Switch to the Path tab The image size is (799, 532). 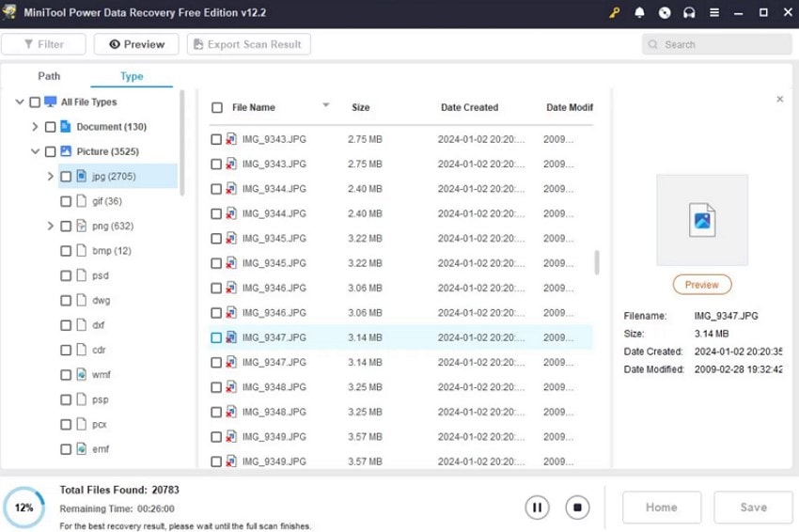49,76
